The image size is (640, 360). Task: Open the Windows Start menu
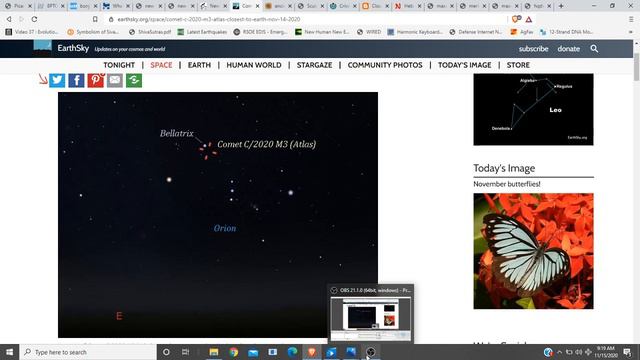(x=9, y=352)
